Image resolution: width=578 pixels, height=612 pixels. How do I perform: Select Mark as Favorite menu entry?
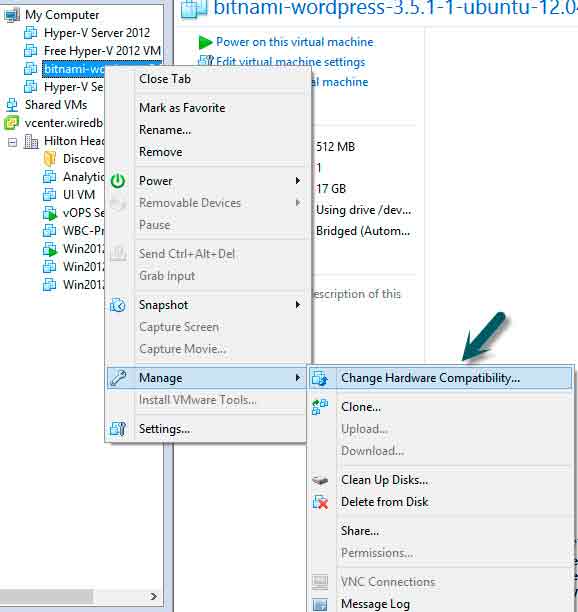coord(182,108)
